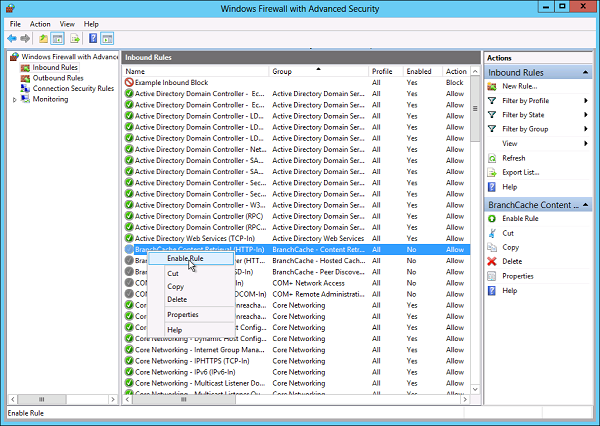Click the Filter by Group funnel icon

click(x=492, y=129)
